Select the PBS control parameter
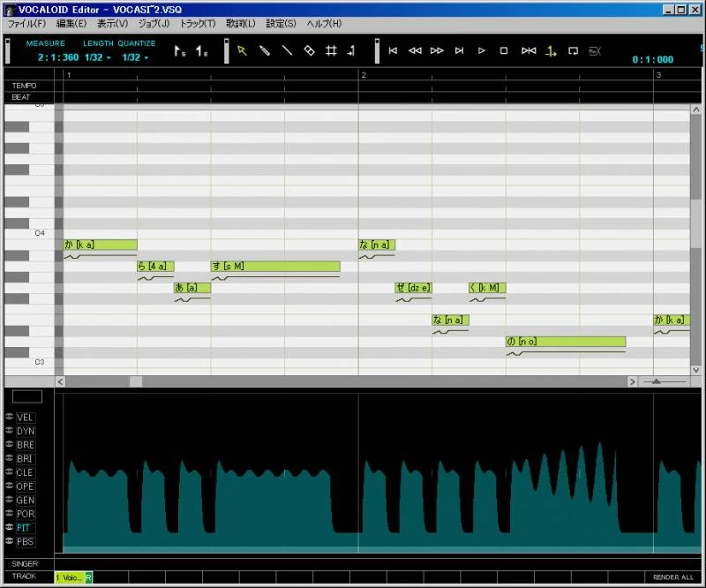This screenshot has height=588, width=706. [x=25, y=541]
